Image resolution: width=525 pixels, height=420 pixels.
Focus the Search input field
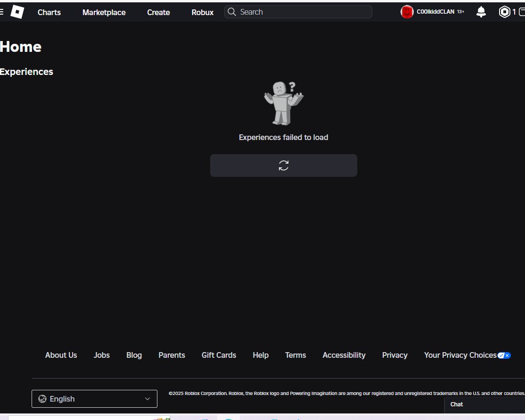(x=298, y=12)
